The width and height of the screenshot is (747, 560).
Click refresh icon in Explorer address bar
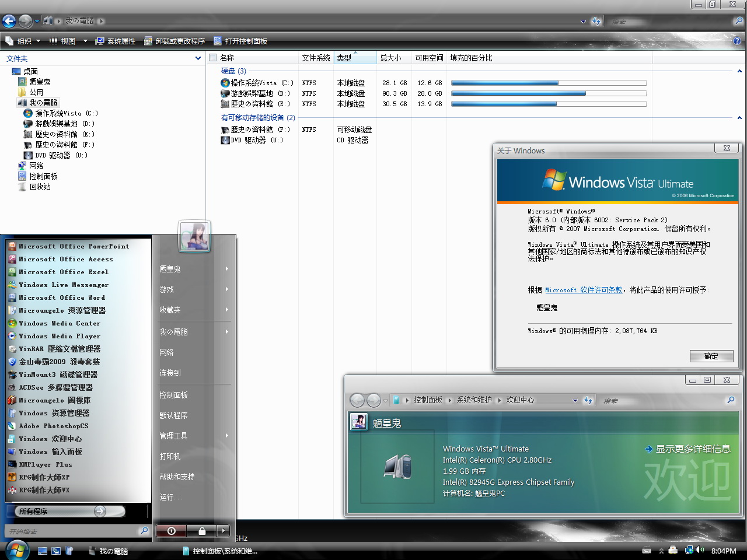point(596,21)
